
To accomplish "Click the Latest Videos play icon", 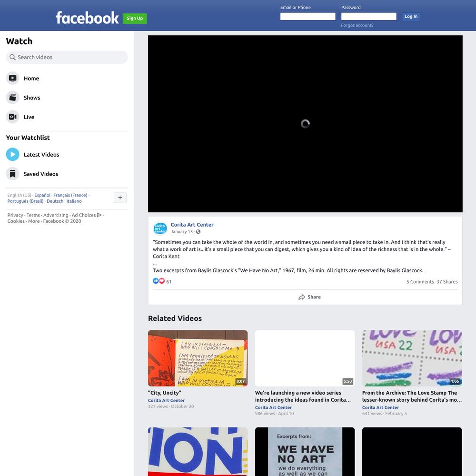I will pos(12,154).
